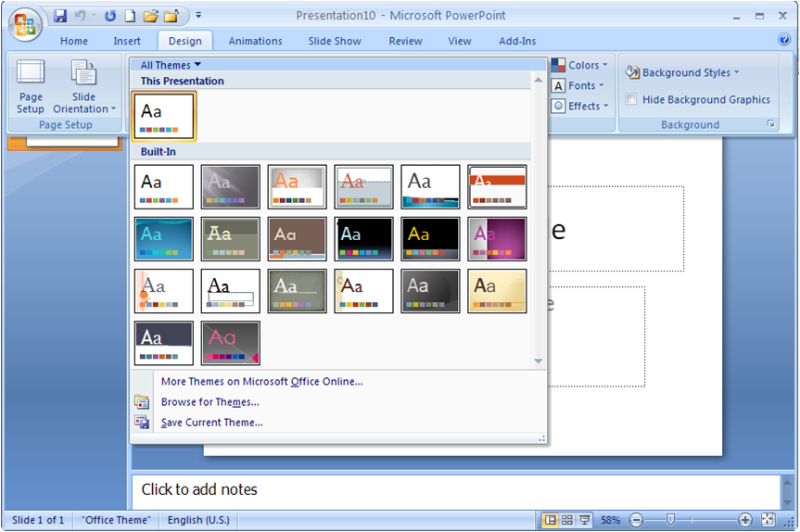This screenshot has width=800, height=532.
Task: Click the notes pane scroll up arrow
Action: (x=788, y=482)
